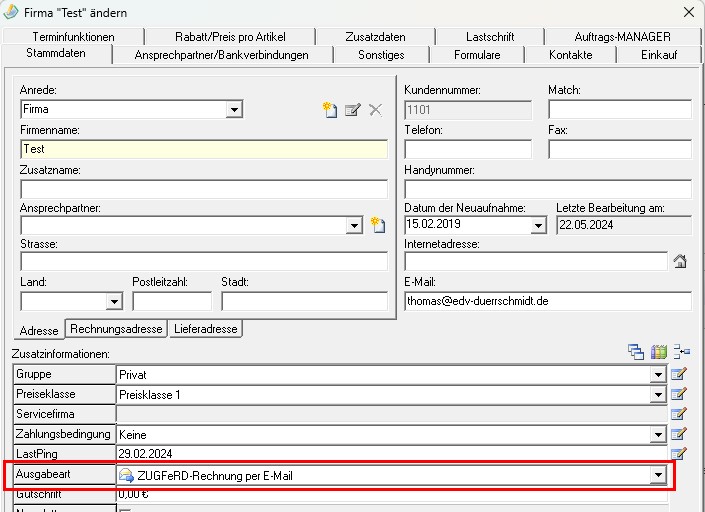
Task: Click the Internetadresse input field
Action: point(536,261)
